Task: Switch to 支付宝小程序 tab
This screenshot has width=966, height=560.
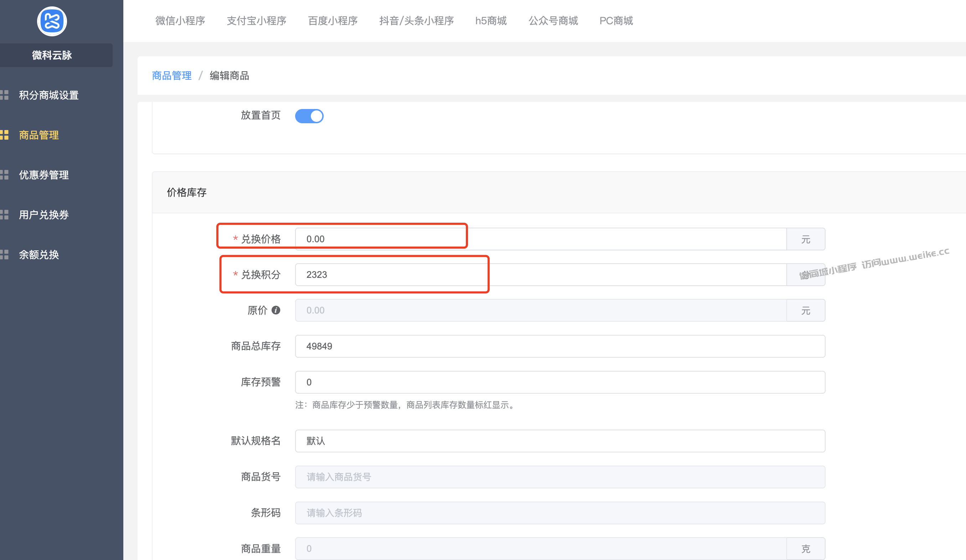Action: 256,21
